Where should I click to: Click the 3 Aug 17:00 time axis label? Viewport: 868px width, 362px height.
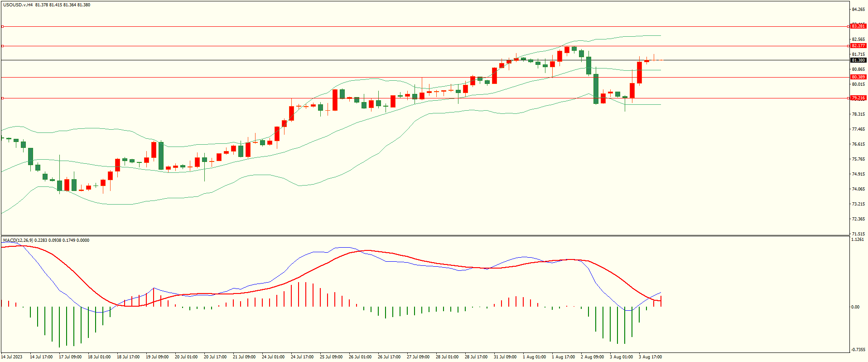pos(650,357)
